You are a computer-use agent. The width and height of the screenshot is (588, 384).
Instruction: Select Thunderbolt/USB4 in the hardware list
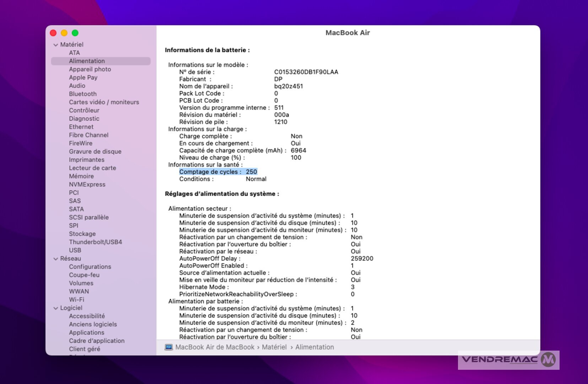pyautogui.click(x=95, y=242)
